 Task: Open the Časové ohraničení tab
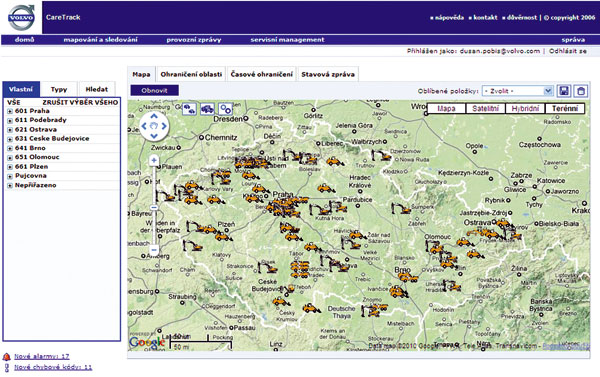[262, 74]
